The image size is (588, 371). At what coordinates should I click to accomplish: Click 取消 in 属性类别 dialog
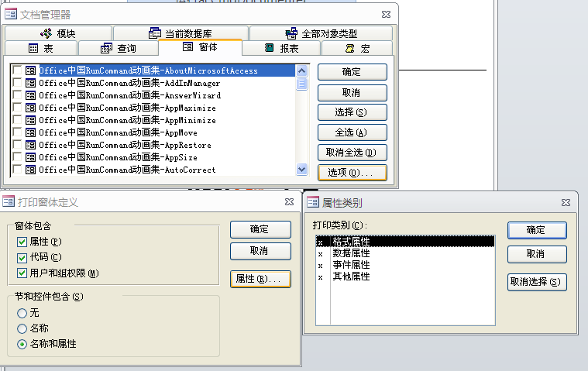537,254
